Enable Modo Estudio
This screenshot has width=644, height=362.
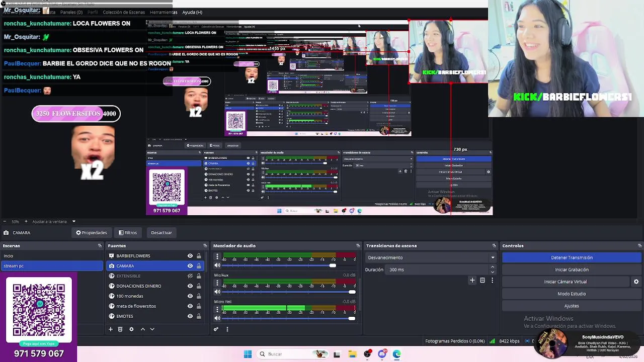(572, 294)
